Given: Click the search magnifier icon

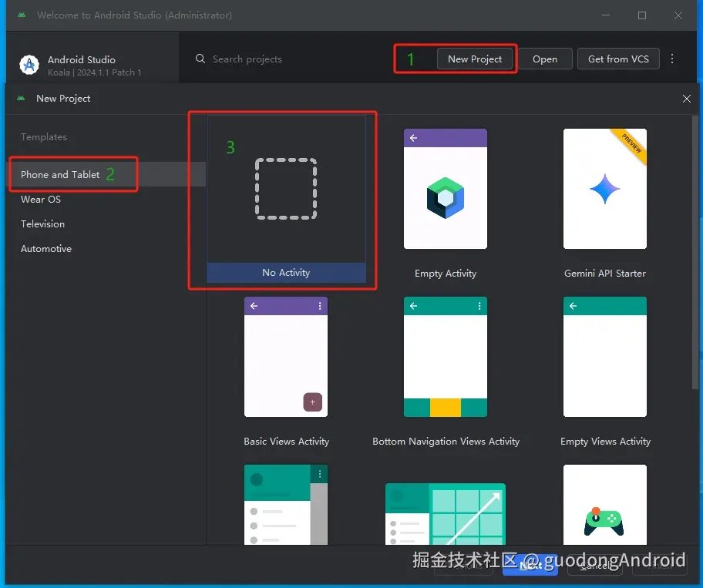Looking at the screenshot, I should (200, 59).
